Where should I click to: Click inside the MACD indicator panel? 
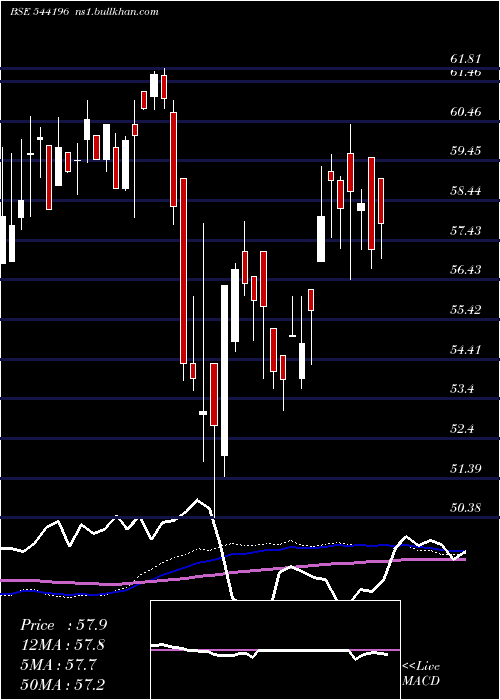click(275, 650)
